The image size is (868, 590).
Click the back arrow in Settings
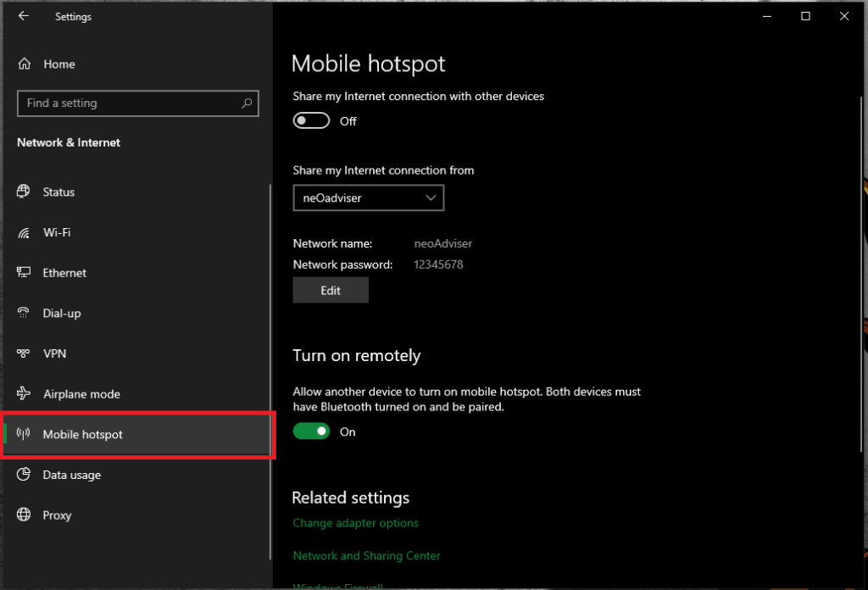[23, 16]
